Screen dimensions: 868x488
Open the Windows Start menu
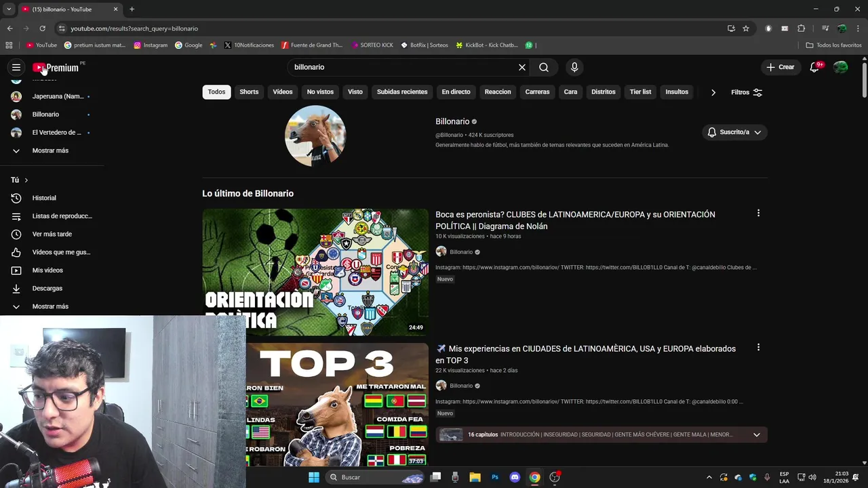coord(314,477)
